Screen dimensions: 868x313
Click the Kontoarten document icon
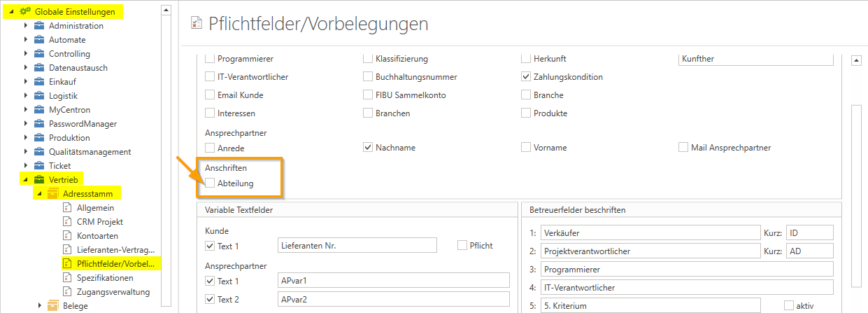tap(67, 235)
